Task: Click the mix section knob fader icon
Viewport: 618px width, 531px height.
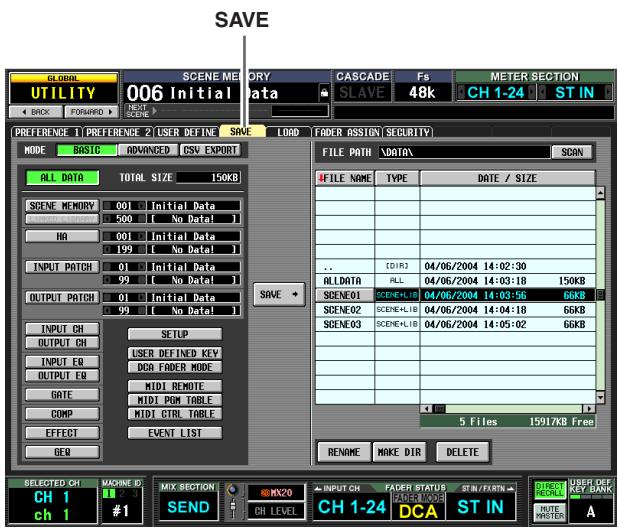Action: tap(233, 501)
